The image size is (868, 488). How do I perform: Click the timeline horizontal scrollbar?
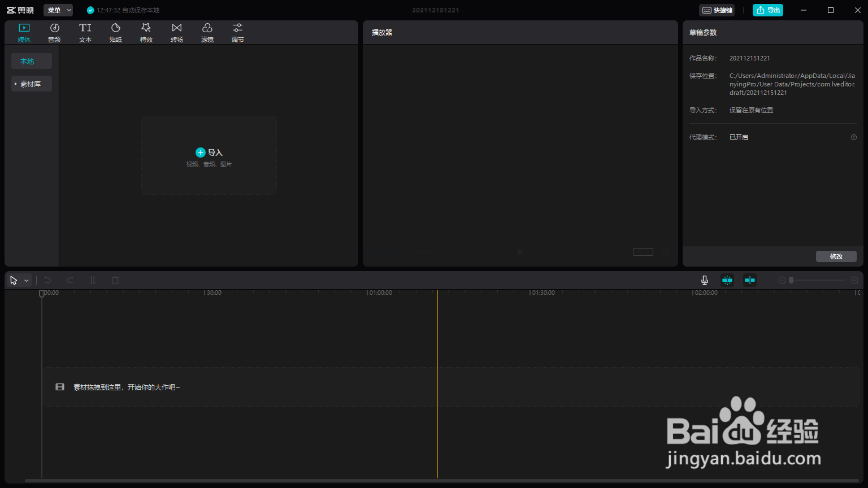441,481
